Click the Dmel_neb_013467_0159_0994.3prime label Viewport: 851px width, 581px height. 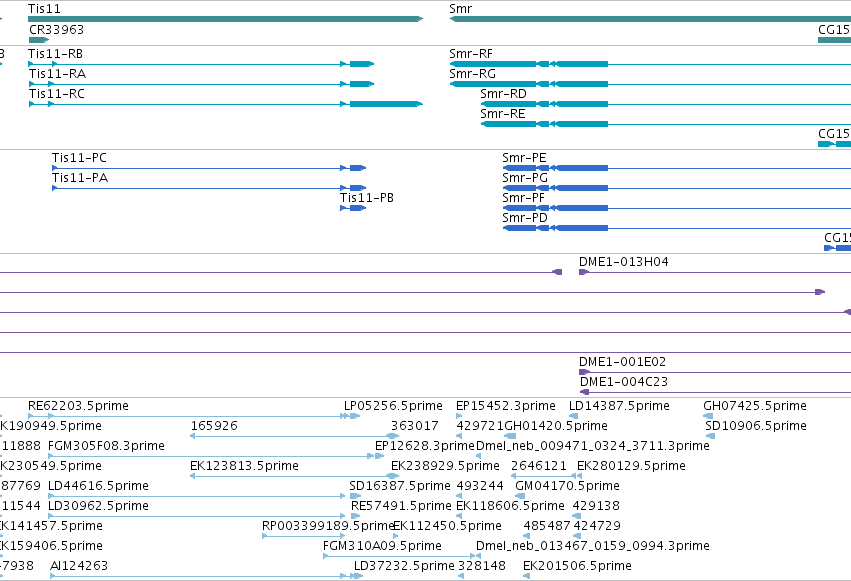(593, 546)
